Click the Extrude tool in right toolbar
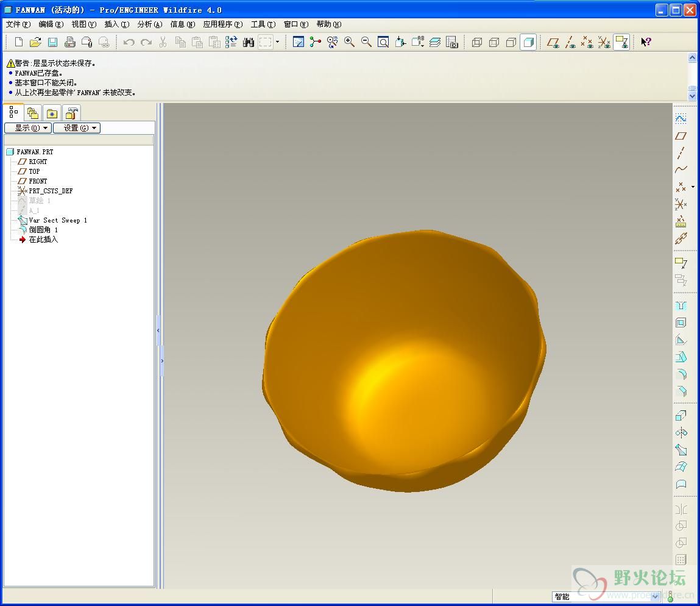Screen dimensions: 700x606 (x=681, y=416)
